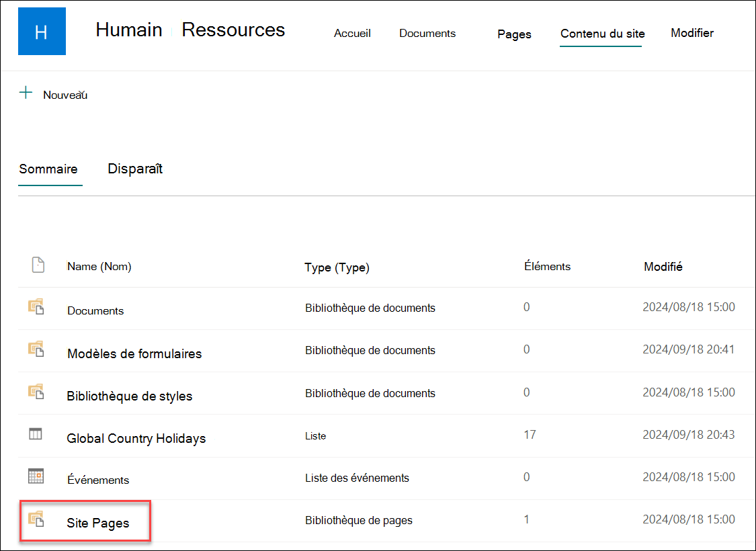Click items count '0' in Événements row
Image resolution: width=756 pixels, height=551 pixels.
click(x=526, y=477)
